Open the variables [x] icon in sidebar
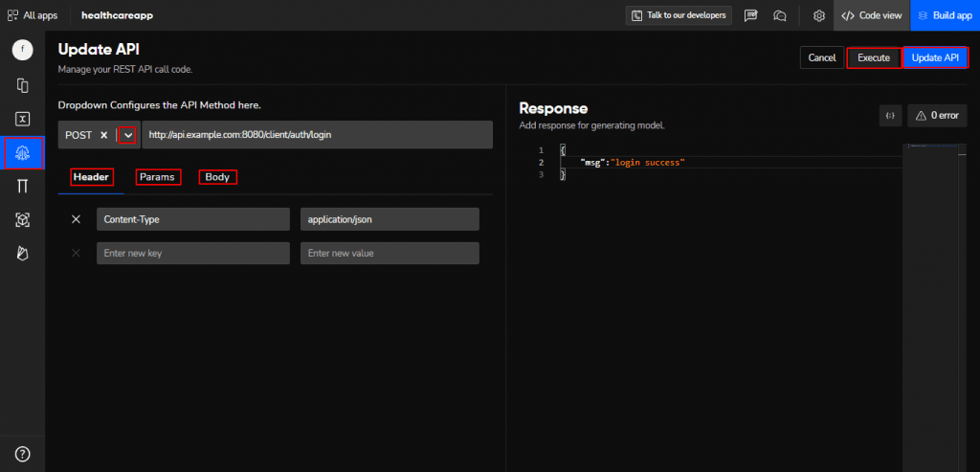Viewport: 980px width, 472px height. 23,119
